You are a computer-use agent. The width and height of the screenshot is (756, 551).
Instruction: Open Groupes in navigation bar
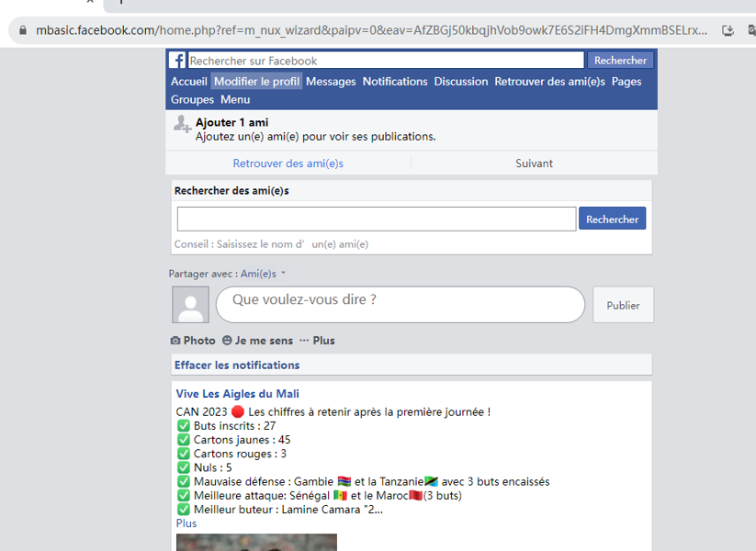(192, 100)
